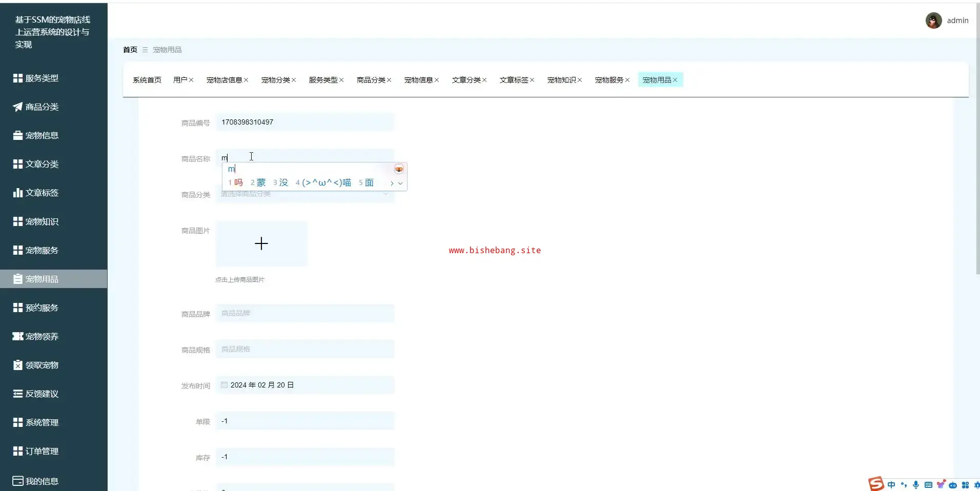Select IME candidate 2 蒙
The height and width of the screenshot is (491, 980).
pos(258,182)
